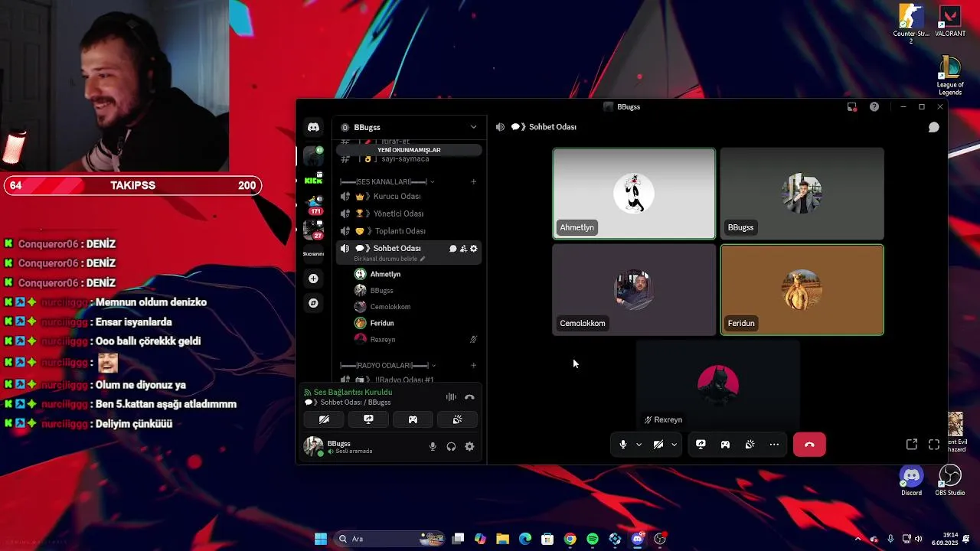
Task: Edit Sohbet Odası channel settings gear
Action: pyautogui.click(x=474, y=249)
